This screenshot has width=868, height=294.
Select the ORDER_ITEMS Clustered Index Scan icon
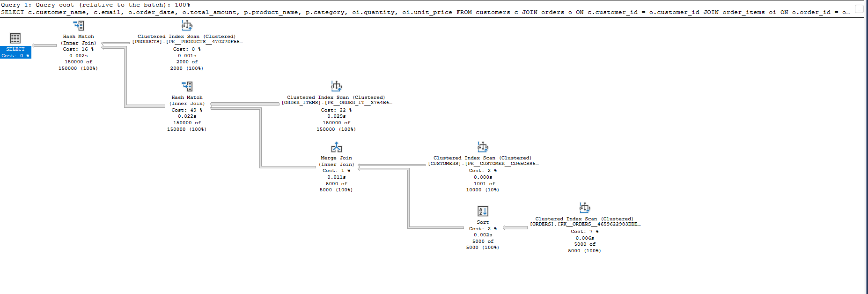336,86
